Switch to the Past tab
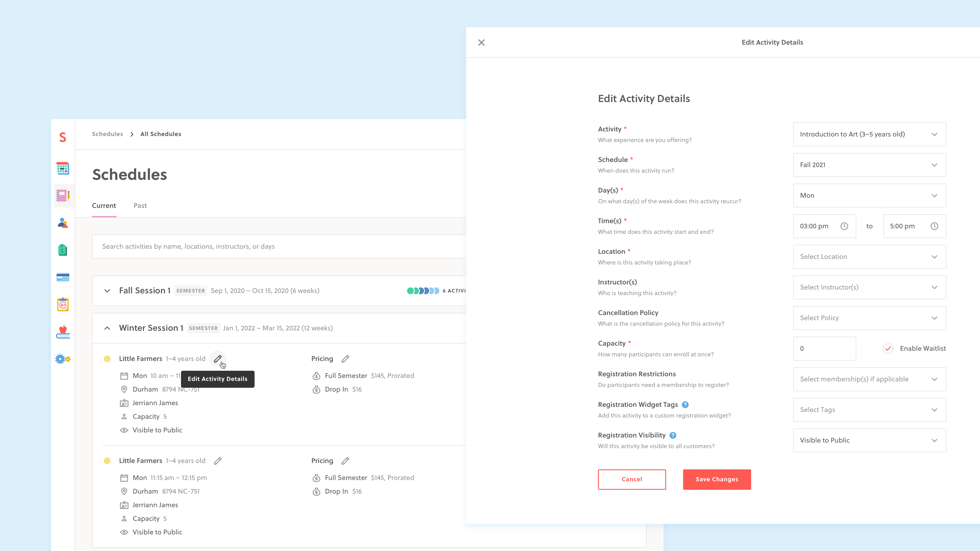This screenshot has height=551, width=980. click(x=140, y=206)
